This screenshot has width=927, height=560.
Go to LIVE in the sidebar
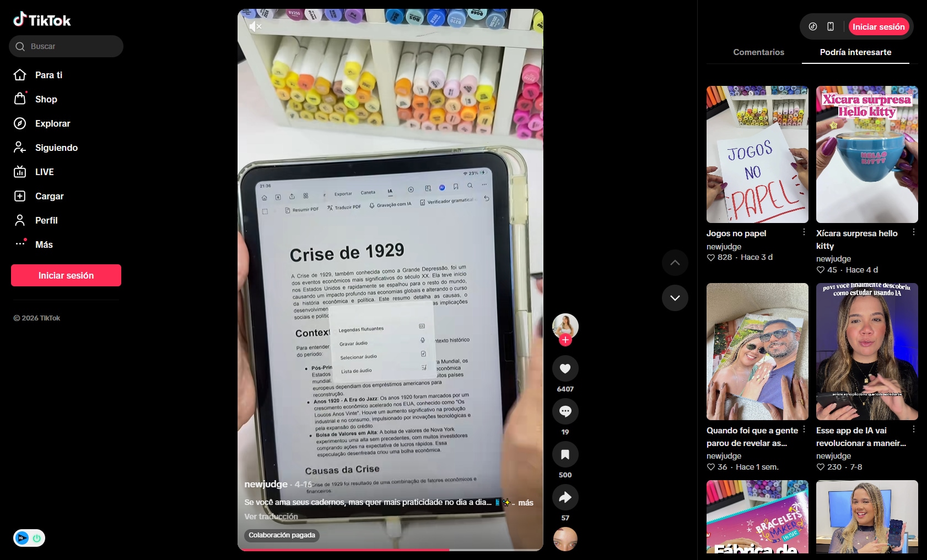click(x=44, y=172)
